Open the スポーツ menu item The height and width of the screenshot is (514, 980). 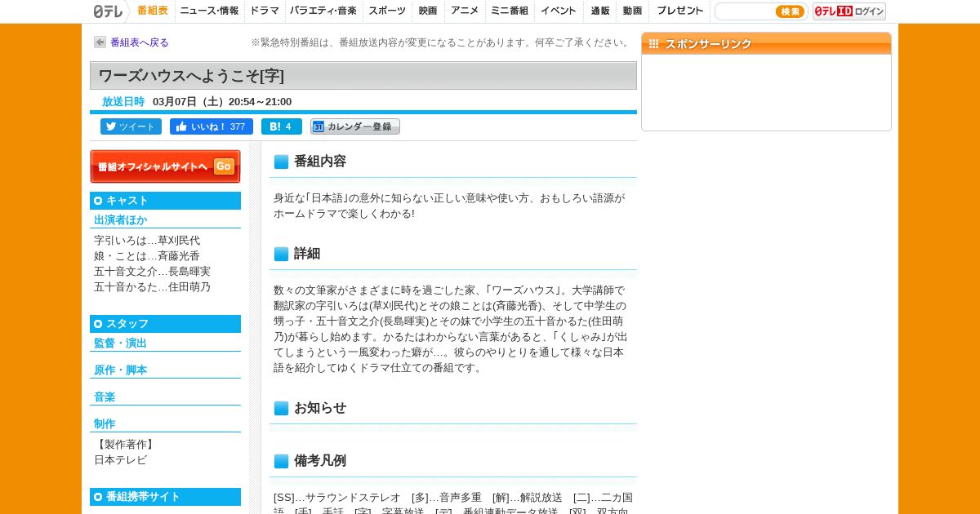[387, 11]
